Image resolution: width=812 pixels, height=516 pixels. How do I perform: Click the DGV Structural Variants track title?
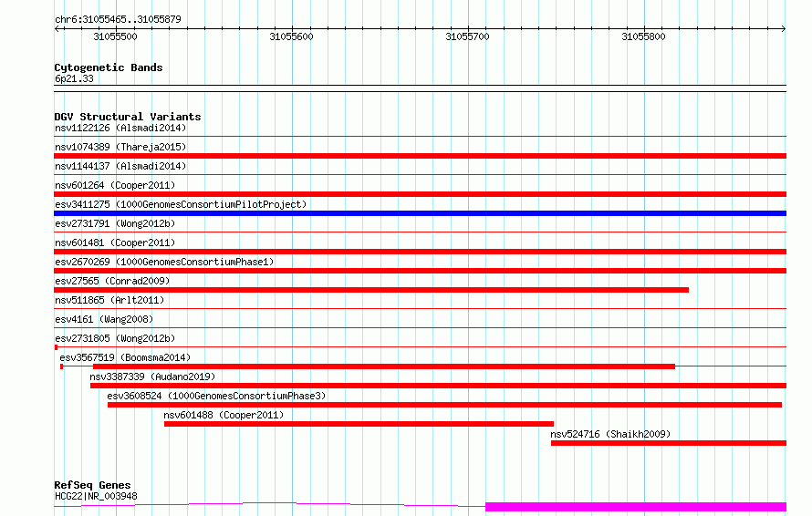click(128, 117)
